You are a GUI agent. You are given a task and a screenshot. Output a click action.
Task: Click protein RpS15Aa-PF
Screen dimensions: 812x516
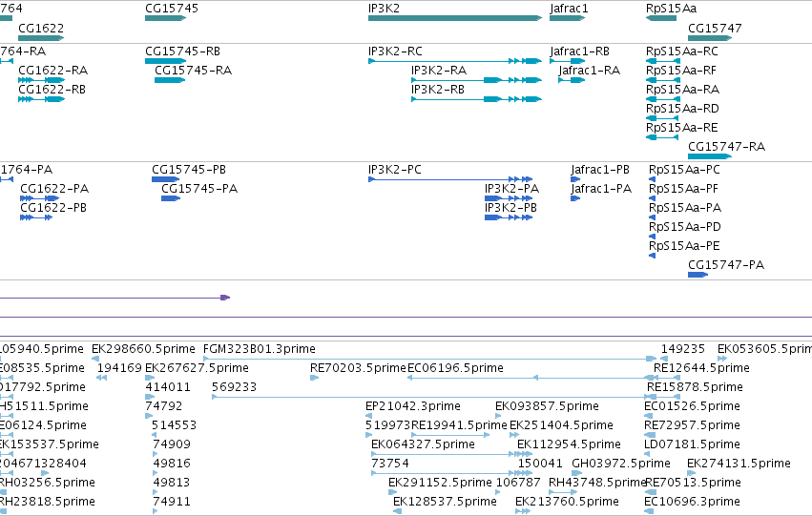coord(683,189)
